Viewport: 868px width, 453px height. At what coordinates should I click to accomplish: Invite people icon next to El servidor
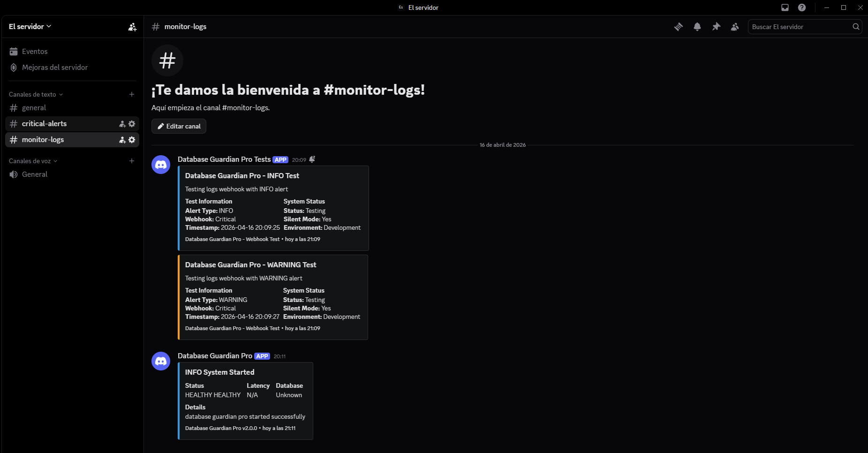[133, 27]
